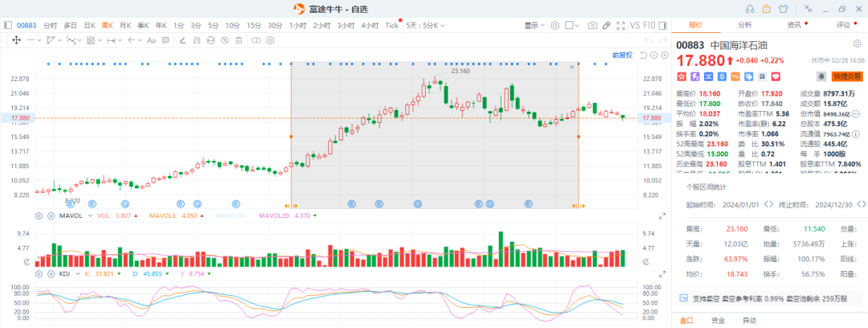
Task: Switch to the 日K chart period
Action: click(89, 25)
